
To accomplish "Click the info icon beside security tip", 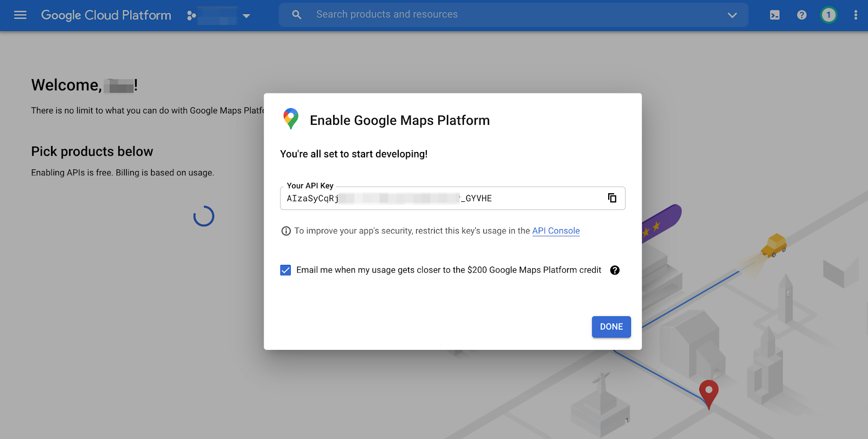I will 286,231.
